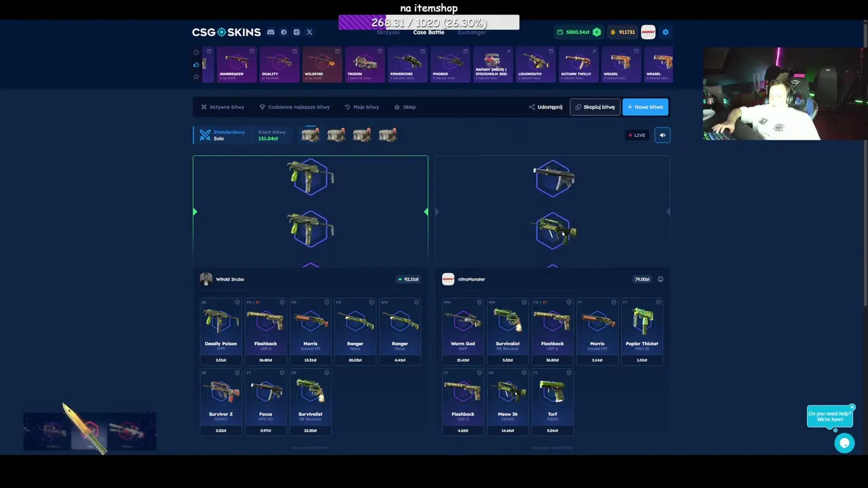Click shield icon on Deadly Poison card
The height and width of the screenshot is (488, 868).
point(237,302)
